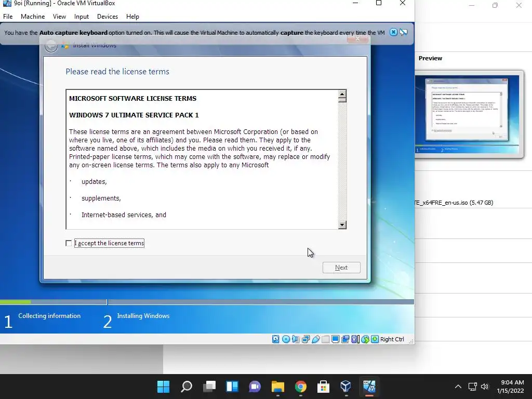Image resolution: width=532 pixels, height=399 pixels.
Task: Click the WINDOWS 7 ULTIMATE SERVICE PACK 1 line
Action: point(134,115)
